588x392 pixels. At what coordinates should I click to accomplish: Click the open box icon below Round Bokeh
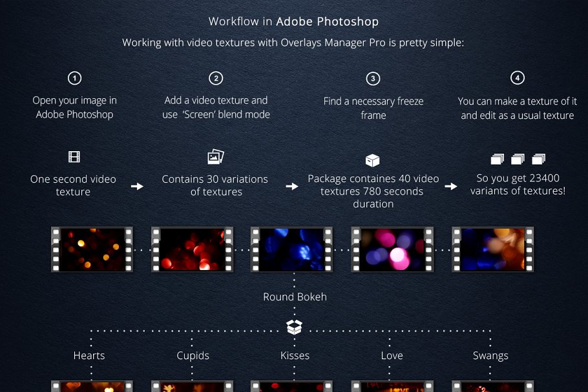295,328
